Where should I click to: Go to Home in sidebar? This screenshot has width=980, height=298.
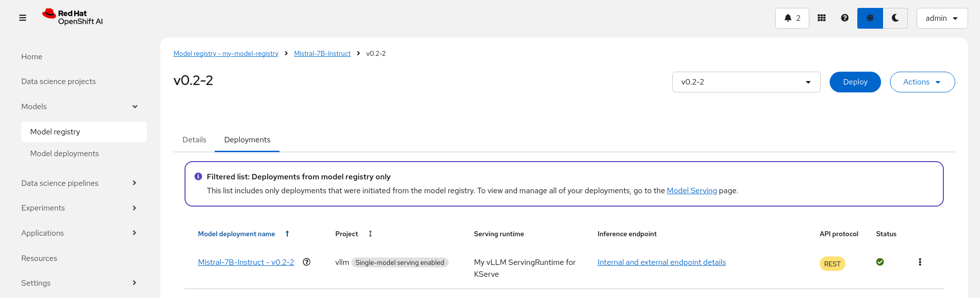tap(32, 57)
